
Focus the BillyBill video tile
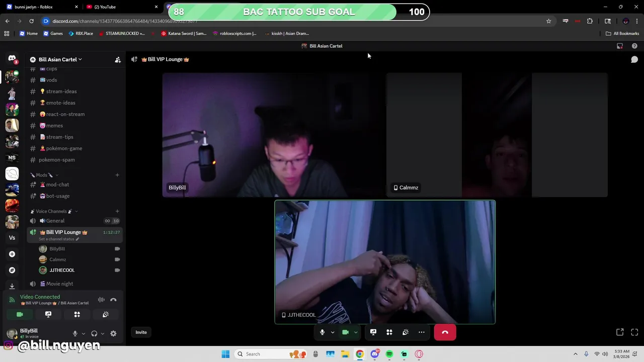tap(273, 135)
